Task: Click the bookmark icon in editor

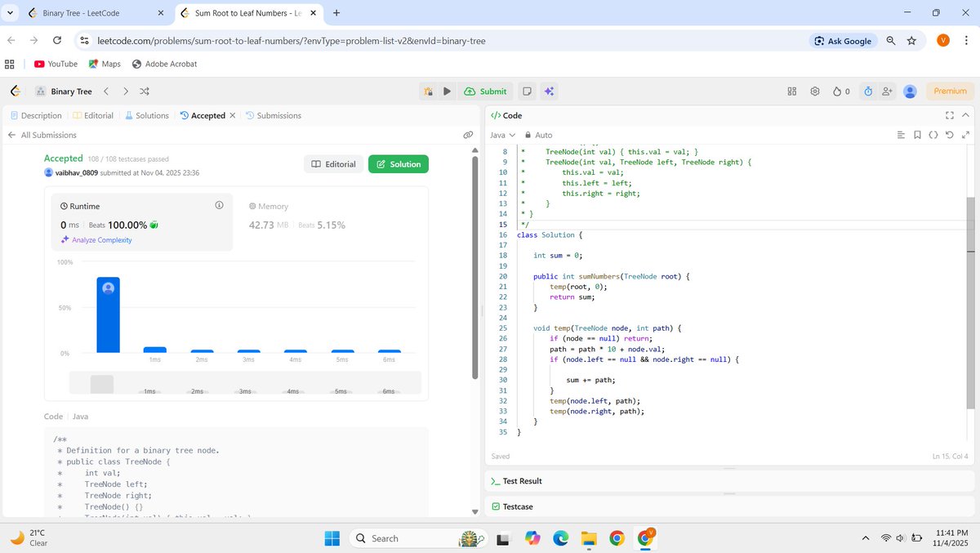Action: pyautogui.click(x=917, y=135)
